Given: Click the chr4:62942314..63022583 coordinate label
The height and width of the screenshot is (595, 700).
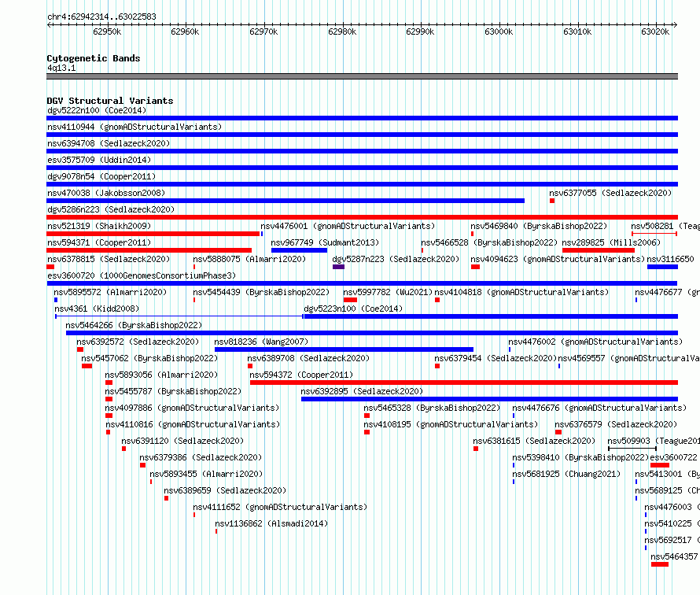Looking at the screenshot, I should tap(101, 17).
